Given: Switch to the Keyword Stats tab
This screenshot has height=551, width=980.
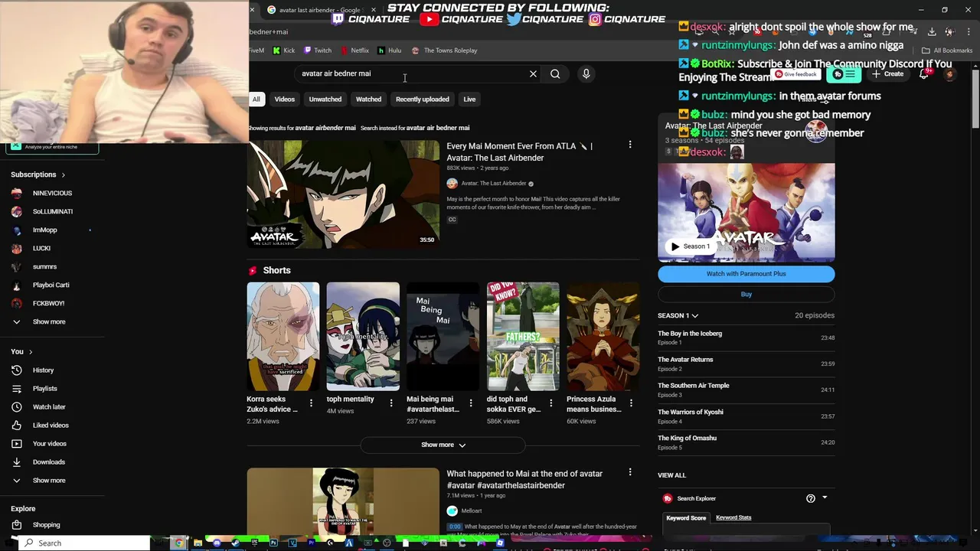Looking at the screenshot, I should click(x=733, y=518).
